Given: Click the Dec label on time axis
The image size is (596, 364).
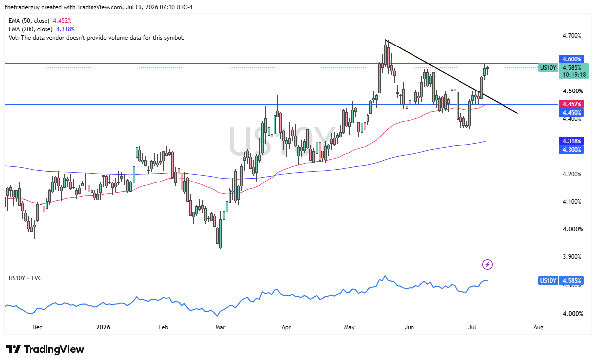Looking at the screenshot, I should pyautogui.click(x=37, y=327).
